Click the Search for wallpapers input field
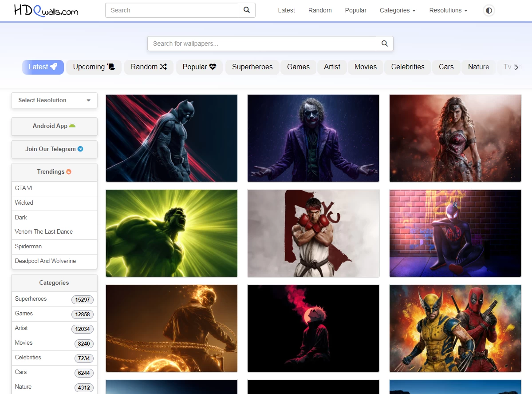Screen dimensions: 532x394 click(262, 44)
